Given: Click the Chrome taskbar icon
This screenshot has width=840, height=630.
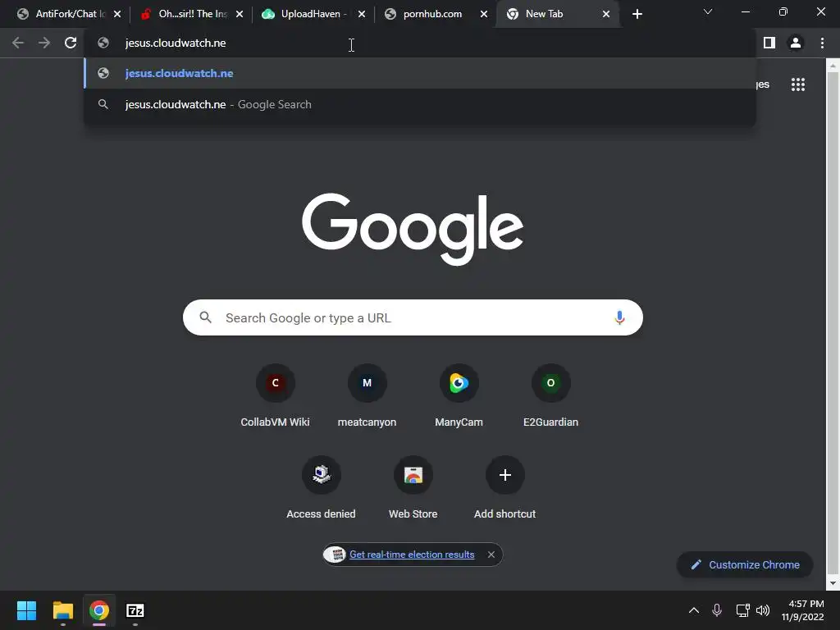Looking at the screenshot, I should pos(99,610).
